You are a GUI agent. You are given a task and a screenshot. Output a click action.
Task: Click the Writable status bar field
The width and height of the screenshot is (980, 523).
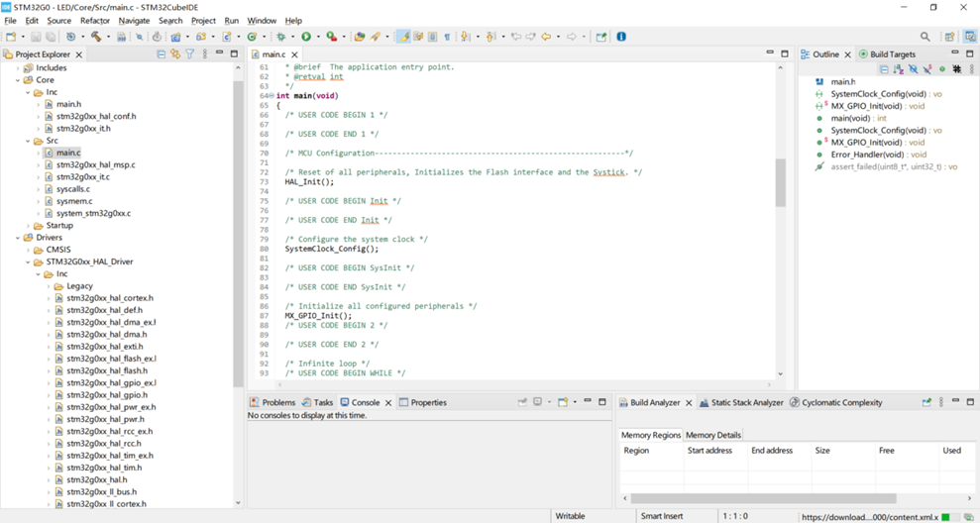[570, 516]
